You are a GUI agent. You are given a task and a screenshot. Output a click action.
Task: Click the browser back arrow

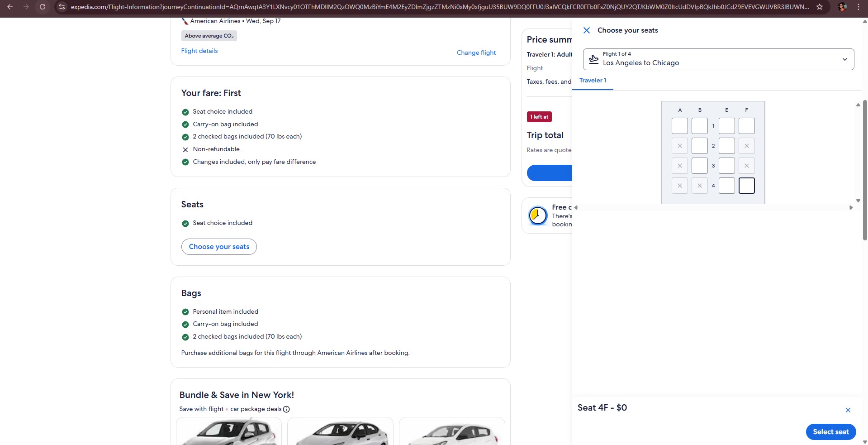tap(10, 7)
